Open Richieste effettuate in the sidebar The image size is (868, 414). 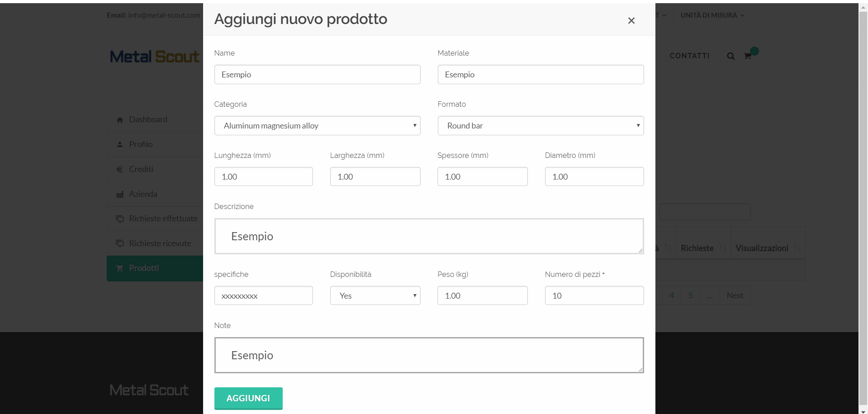point(155,219)
